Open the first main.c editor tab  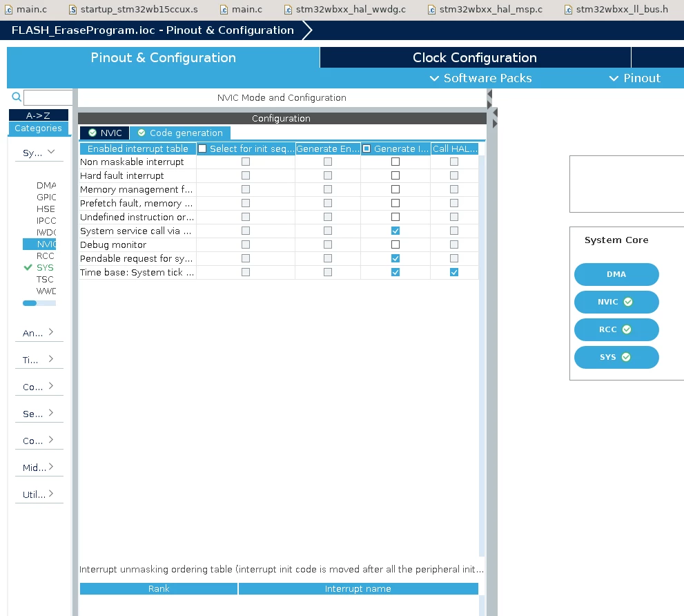point(26,9)
